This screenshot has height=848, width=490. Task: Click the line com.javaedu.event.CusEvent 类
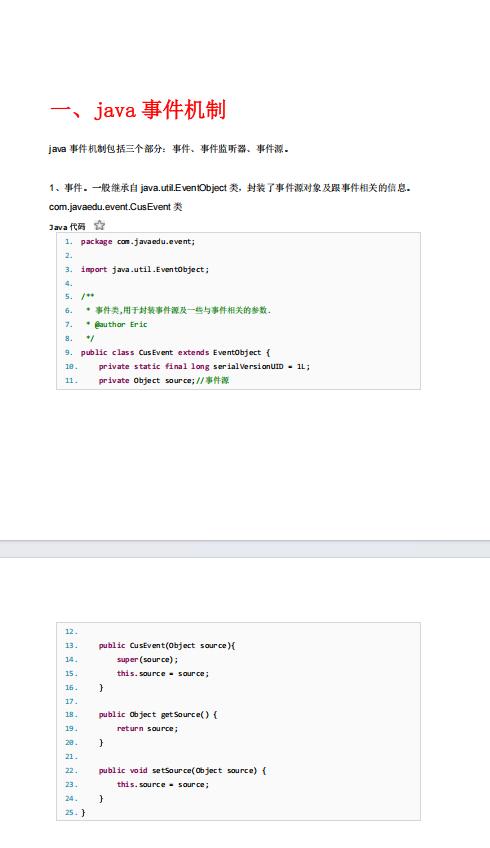[x=115, y=207]
